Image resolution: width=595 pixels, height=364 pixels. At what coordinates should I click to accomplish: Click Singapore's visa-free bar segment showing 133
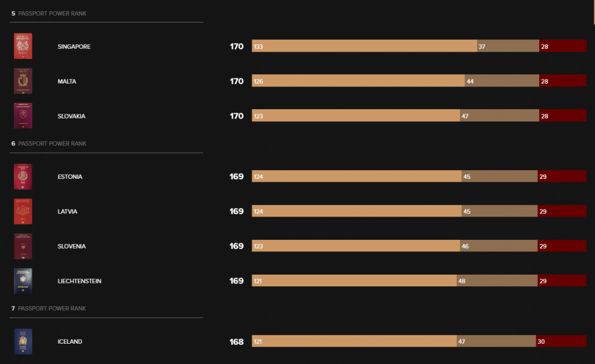pyautogui.click(x=364, y=46)
